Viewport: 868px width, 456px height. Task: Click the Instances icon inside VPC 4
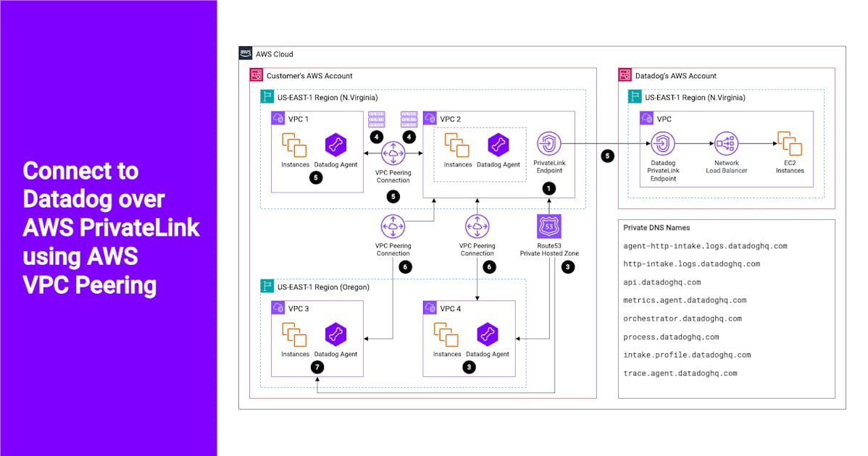coord(446,335)
